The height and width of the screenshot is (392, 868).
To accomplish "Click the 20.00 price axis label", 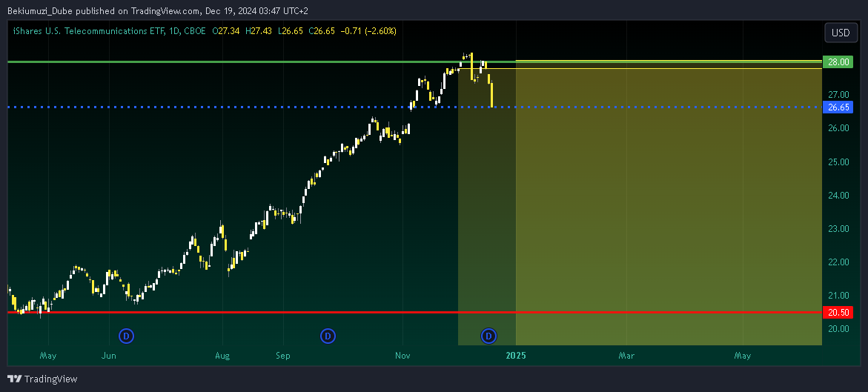I will click(838, 328).
